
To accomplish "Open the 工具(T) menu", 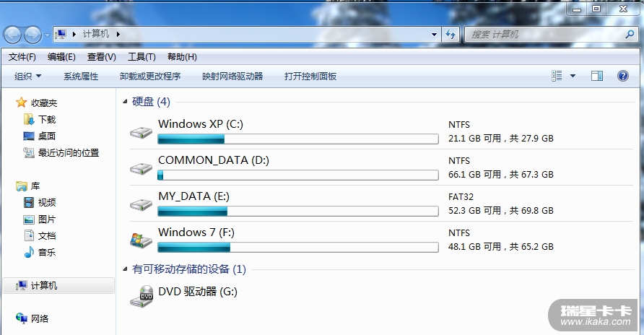I will coord(142,57).
